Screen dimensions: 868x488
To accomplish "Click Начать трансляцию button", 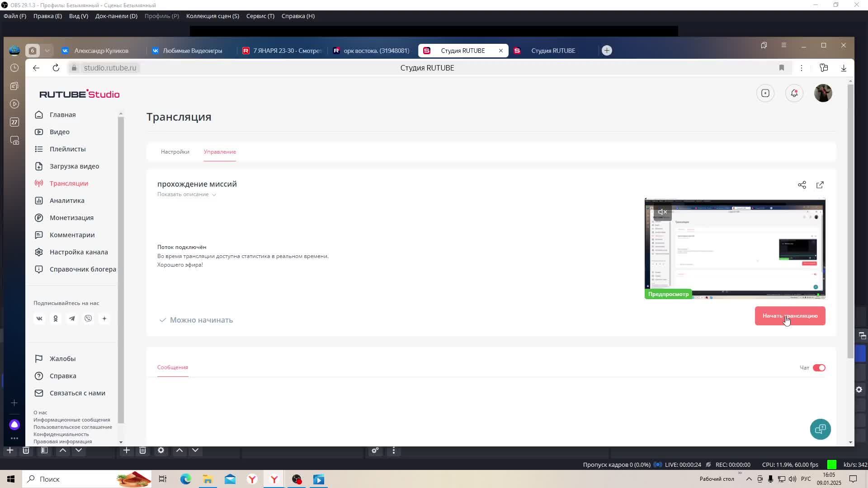I will (x=790, y=316).
